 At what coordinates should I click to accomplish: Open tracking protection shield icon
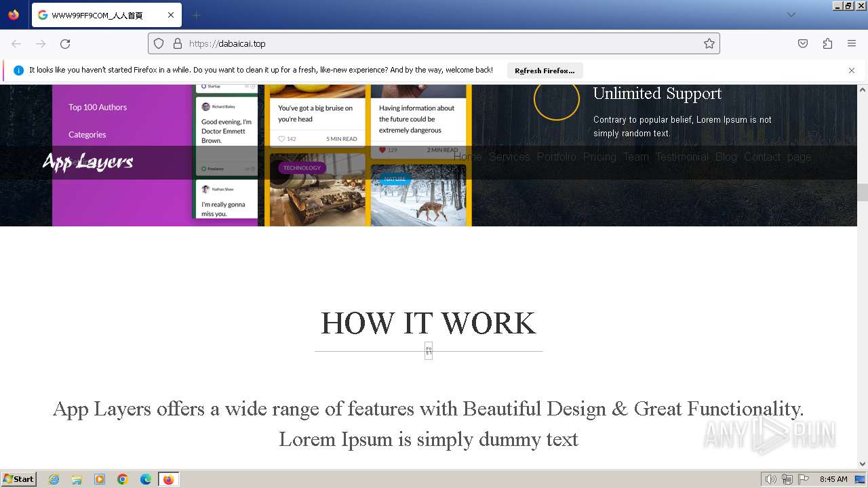click(159, 43)
